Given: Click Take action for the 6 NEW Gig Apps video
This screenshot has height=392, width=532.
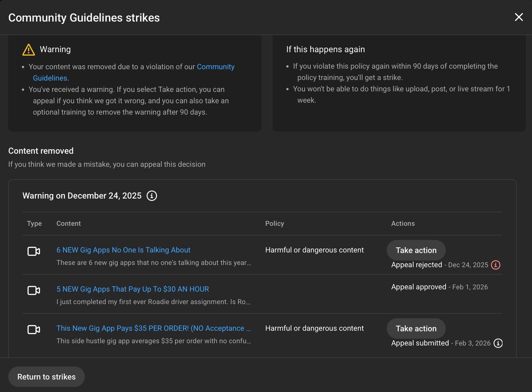Looking at the screenshot, I should [416, 250].
